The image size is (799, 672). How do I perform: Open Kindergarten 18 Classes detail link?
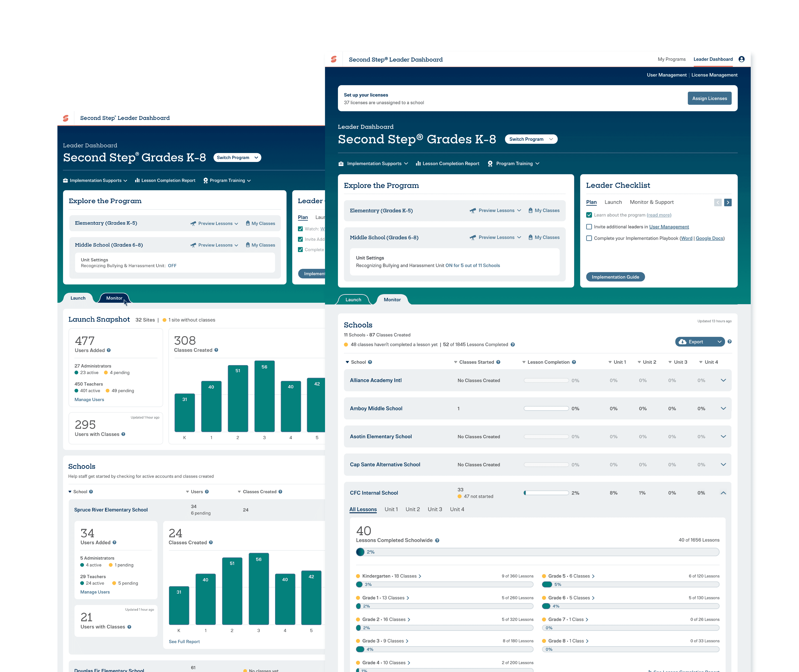(x=392, y=576)
